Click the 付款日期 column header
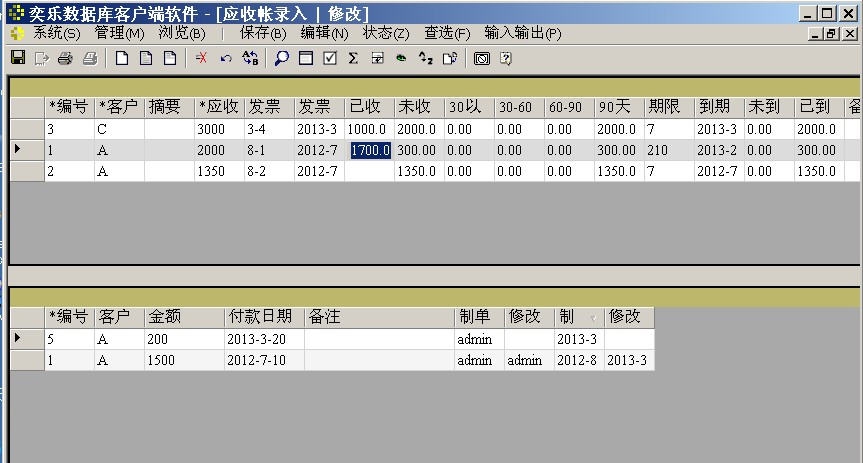863x463 pixels. [264, 317]
